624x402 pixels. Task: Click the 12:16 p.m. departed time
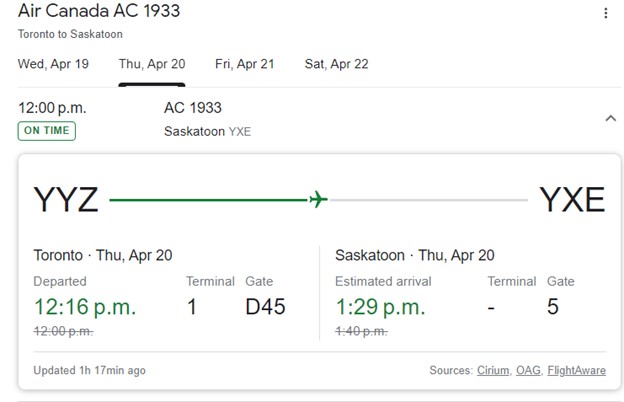pos(84,307)
